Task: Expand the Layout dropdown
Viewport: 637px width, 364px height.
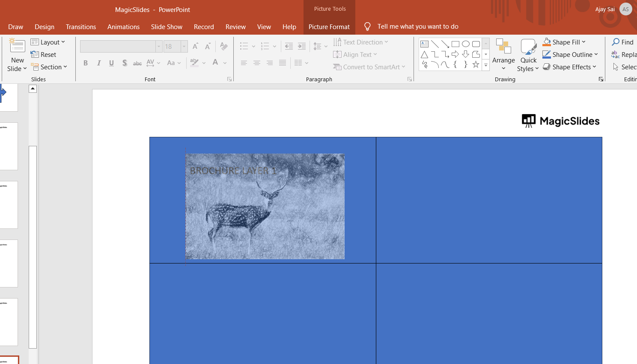Action: click(48, 42)
